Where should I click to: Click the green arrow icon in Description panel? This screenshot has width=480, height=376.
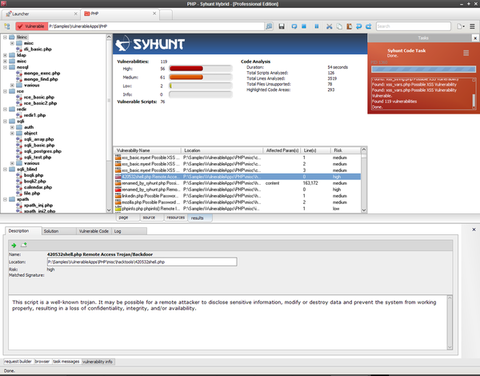(x=14, y=245)
